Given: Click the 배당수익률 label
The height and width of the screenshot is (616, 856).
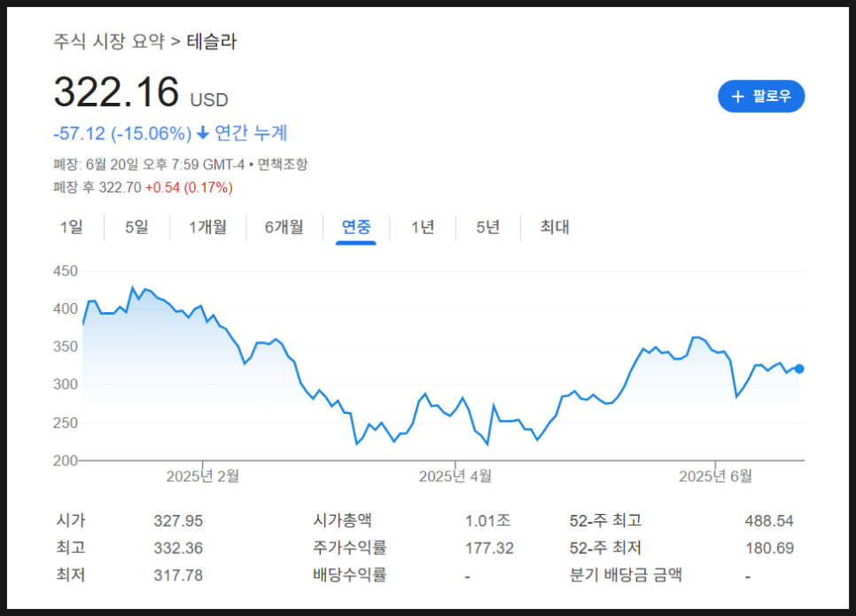Looking at the screenshot, I should click(x=350, y=574).
